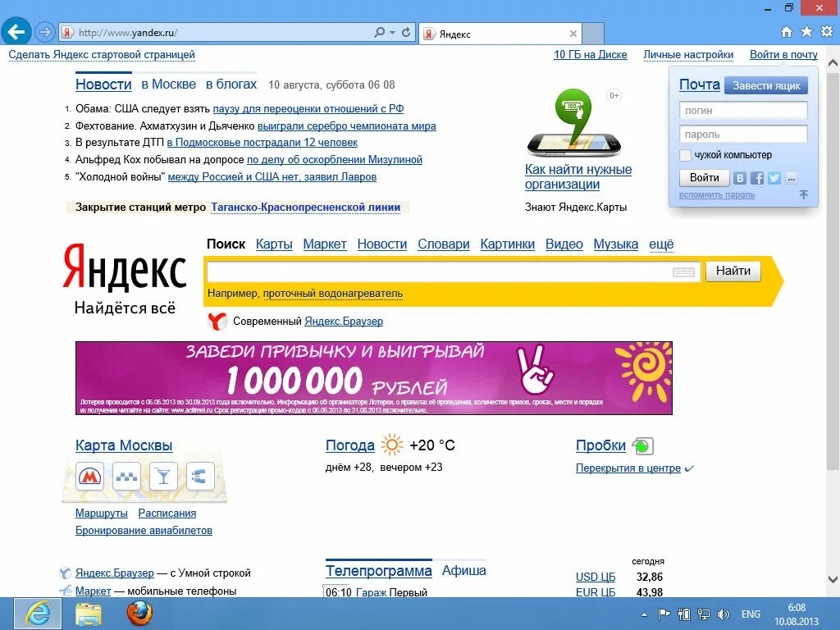This screenshot has width=840, height=630.
Task: Click 'Завести ящик' button
Action: (766, 85)
